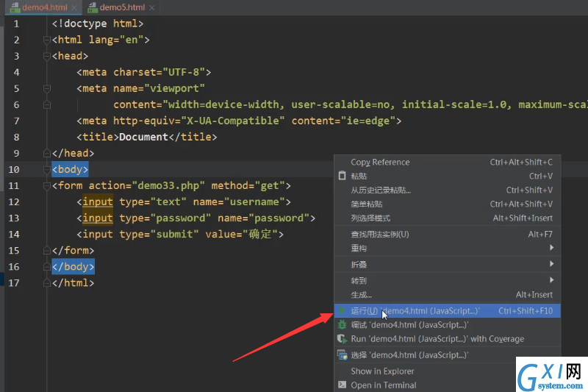Screen dimensions: 588x392
Task: Click the submenu arrow next to 重构
Action: [x=551, y=248]
